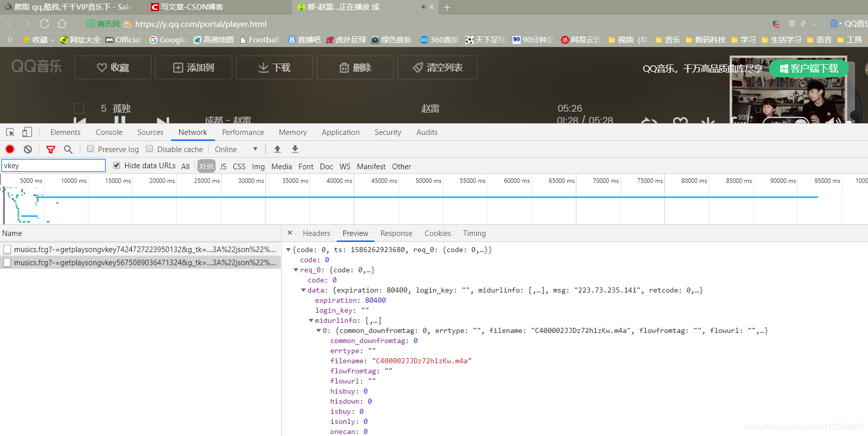The height and width of the screenshot is (436, 868).
Task: Open the Sources panel
Action: click(x=150, y=132)
